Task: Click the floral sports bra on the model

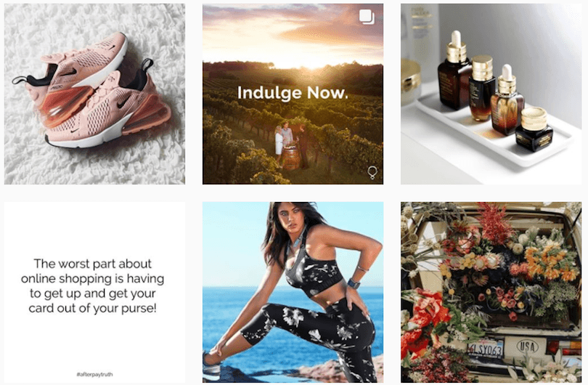Action: click(x=313, y=275)
